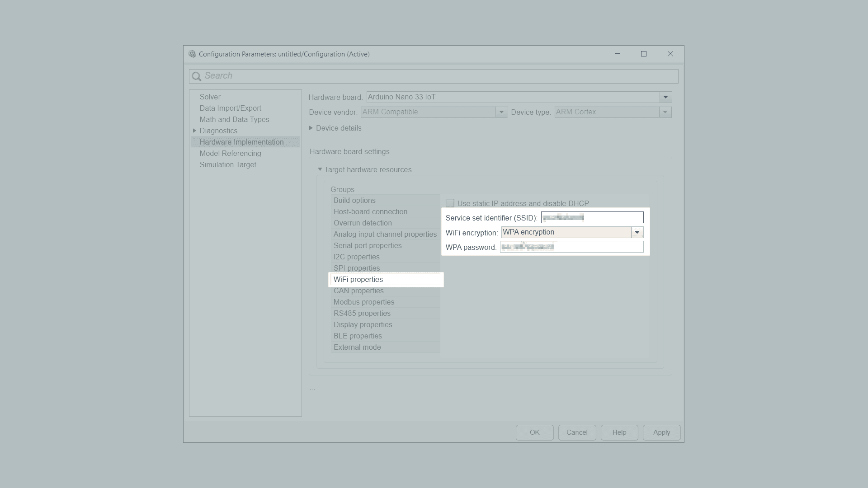Click the search magnifier icon
Image resolution: width=868 pixels, height=488 pixels.
[x=196, y=76]
